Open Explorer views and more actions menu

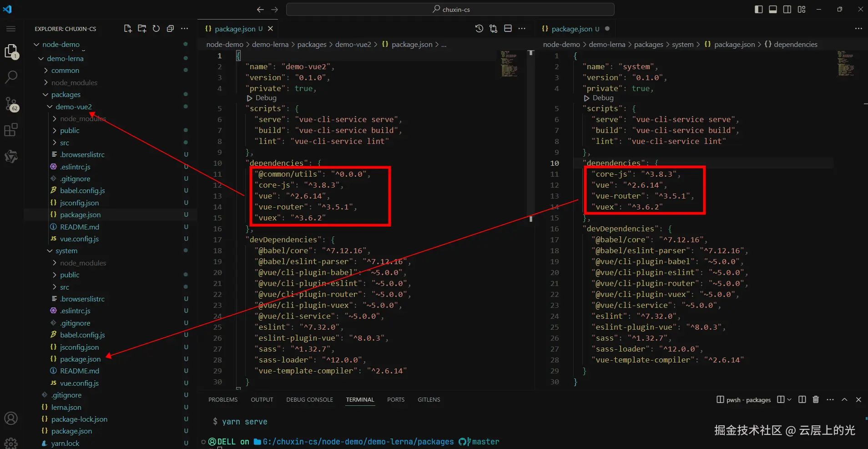tap(184, 29)
